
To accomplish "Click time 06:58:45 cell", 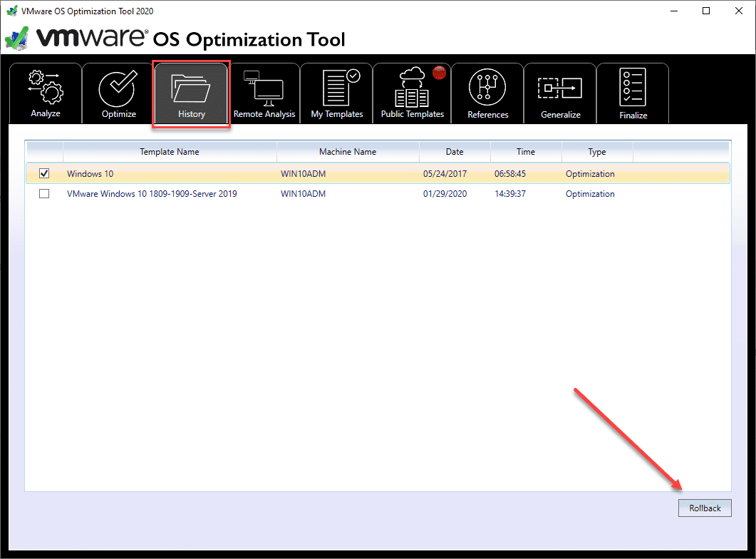I will click(510, 174).
